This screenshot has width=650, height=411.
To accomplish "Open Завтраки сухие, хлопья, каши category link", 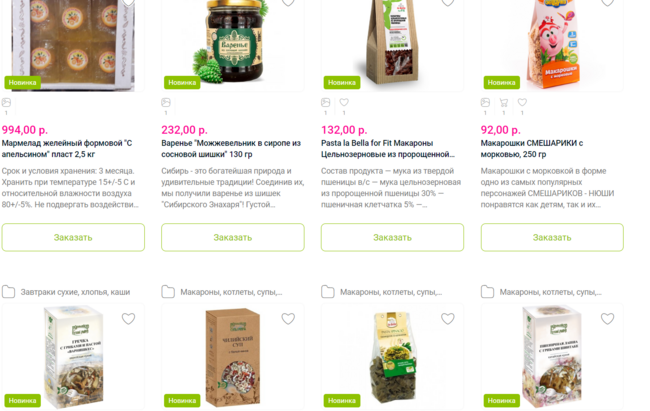I will tap(75, 292).
